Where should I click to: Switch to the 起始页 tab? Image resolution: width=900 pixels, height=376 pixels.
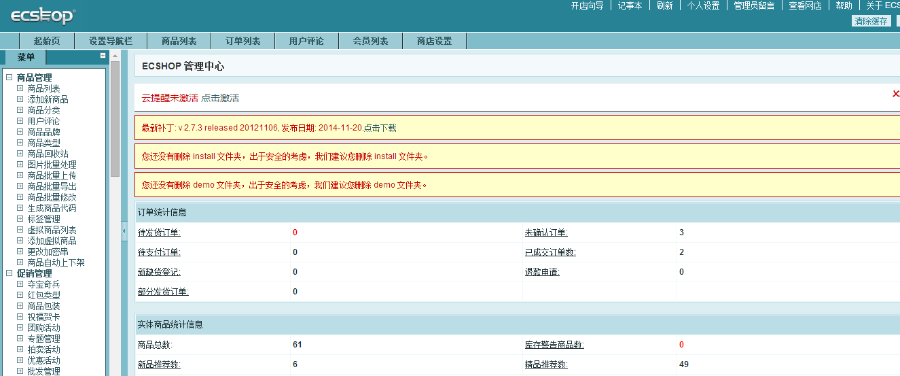coord(46,41)
